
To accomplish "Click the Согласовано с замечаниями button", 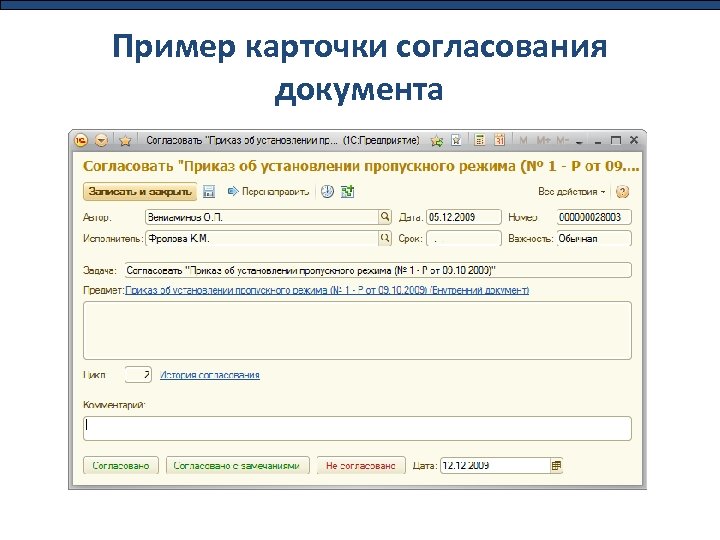I will (237, 465).
